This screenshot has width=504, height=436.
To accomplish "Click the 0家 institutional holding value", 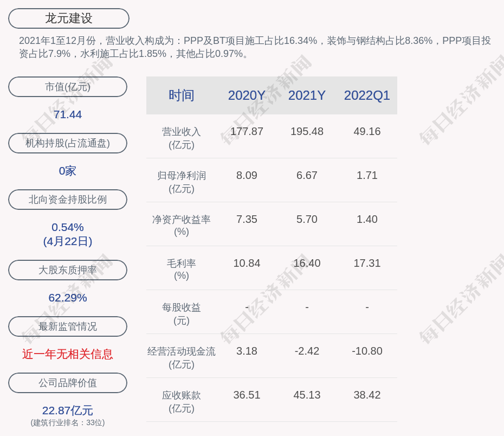I will (x=68, y=171).
